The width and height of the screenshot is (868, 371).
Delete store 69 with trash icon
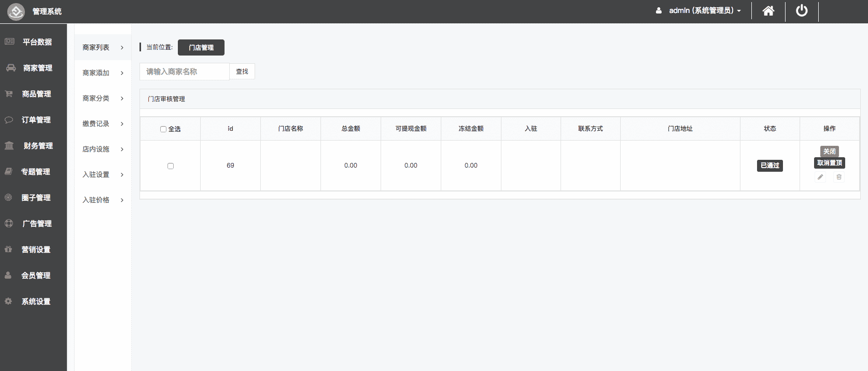[x=839, y=177]
